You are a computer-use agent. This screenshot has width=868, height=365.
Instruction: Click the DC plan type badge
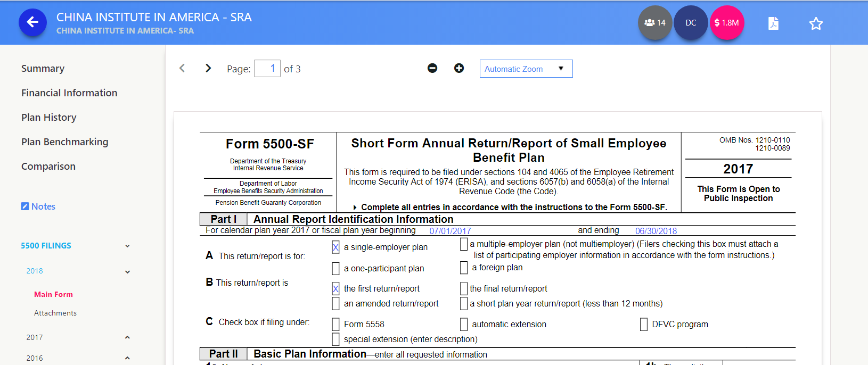pos(691,23)
